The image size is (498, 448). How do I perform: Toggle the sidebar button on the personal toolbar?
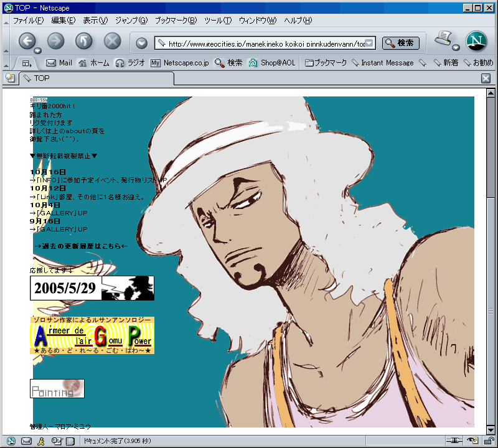coord(27,63)
